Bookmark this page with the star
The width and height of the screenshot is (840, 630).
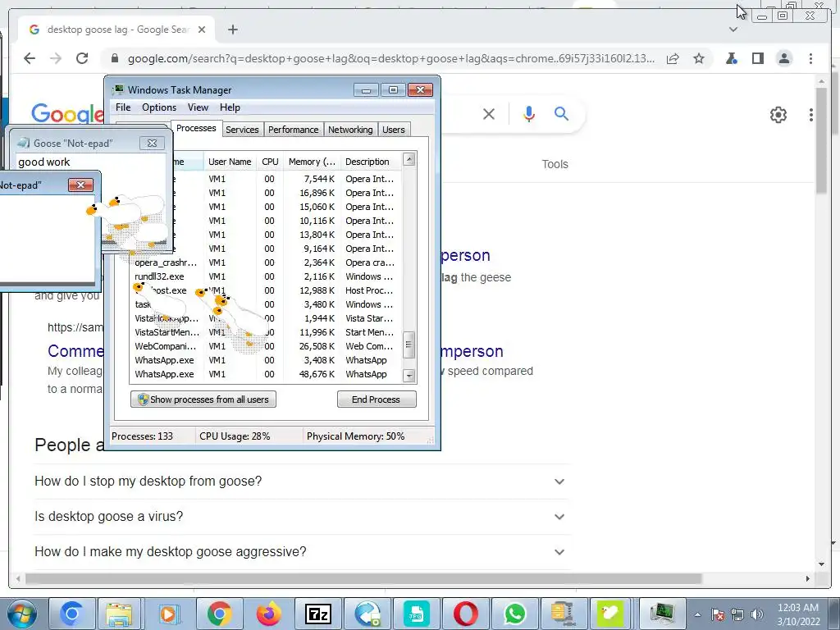tap(699, 58)
